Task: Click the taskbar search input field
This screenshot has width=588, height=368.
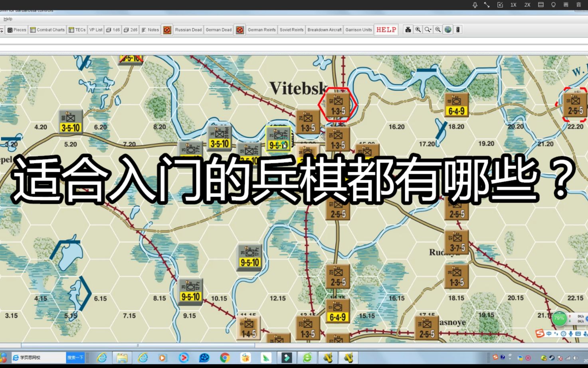Action: pyautogui.click(x=38, y=357)
